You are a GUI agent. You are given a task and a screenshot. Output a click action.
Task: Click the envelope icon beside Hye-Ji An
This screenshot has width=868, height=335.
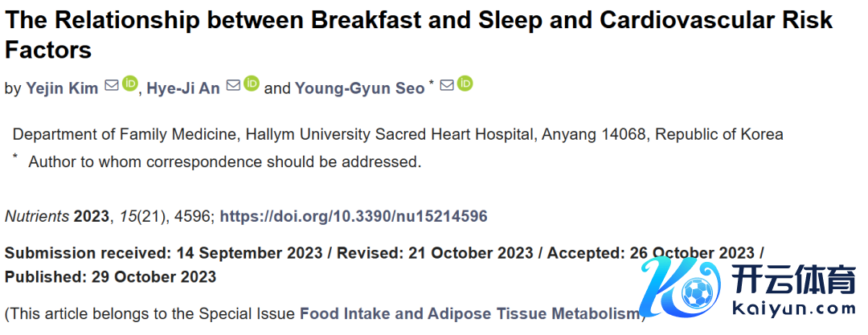[x=233, y=84]
